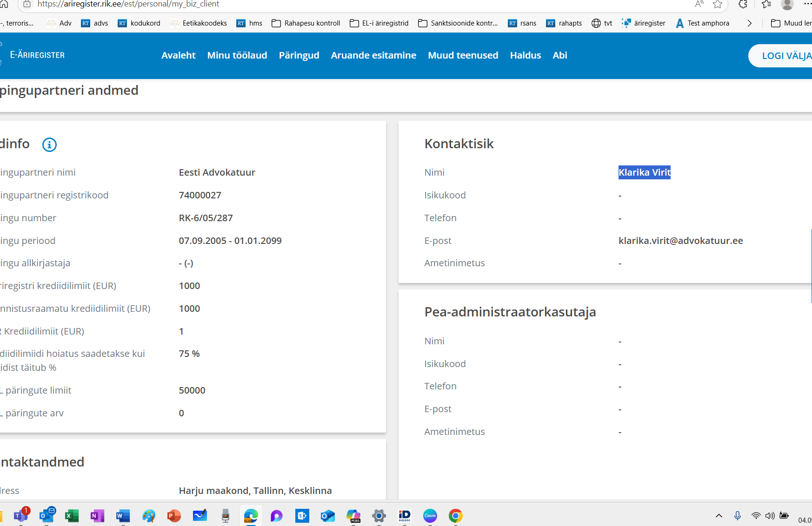Open the Sanktsioonide kontroll bookmark folder
The height and width of the screenshot is (526, 812).
pyautogui.click(x=458, y=23)
